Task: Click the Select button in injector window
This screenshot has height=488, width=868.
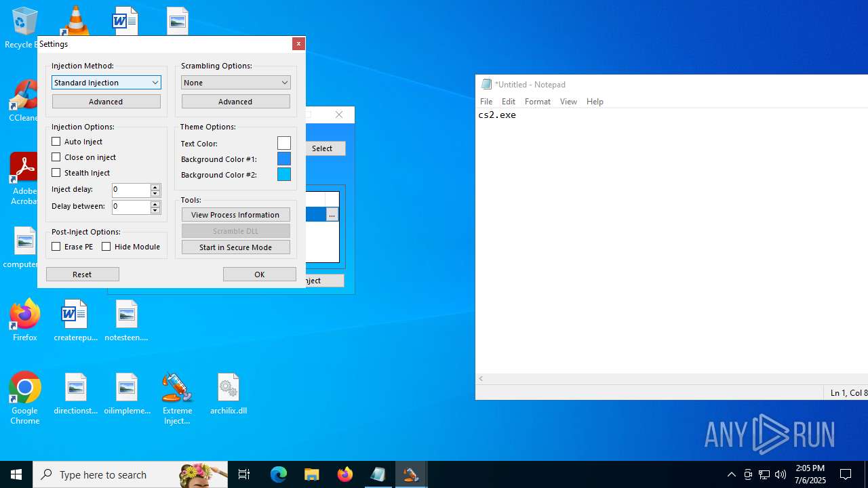Action: click(325, 148)
